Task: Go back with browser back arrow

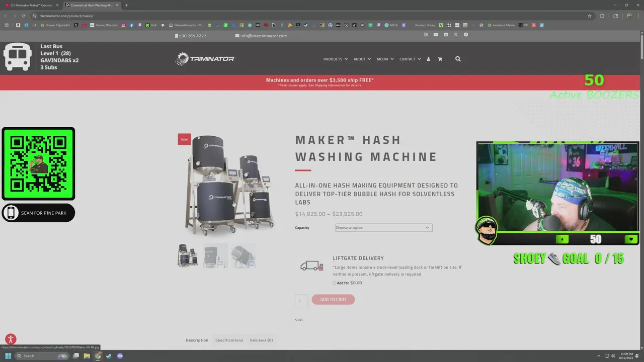Action: (x=6, y=16)
